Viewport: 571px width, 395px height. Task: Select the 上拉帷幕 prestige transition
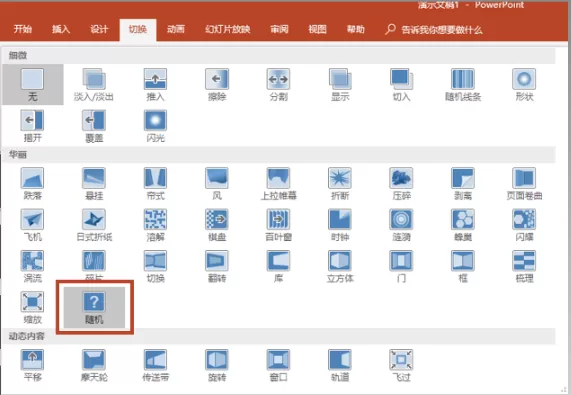click(279, 184)
